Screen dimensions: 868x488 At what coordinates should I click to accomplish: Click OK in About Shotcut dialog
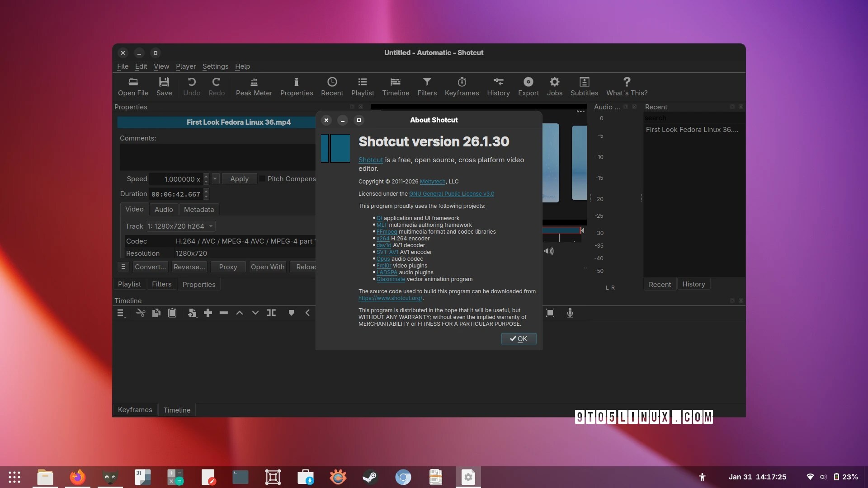pyautogui.click(x=519, y=338)
